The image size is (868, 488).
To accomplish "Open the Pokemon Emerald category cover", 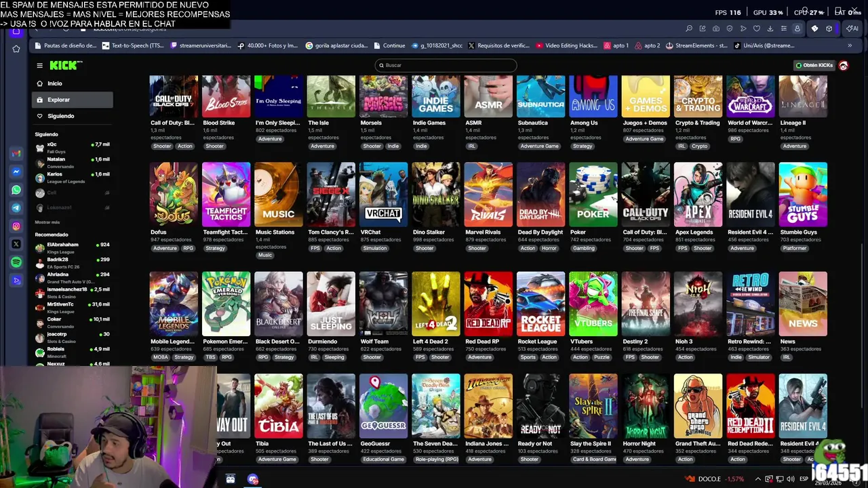I will (x=226, y=304).
